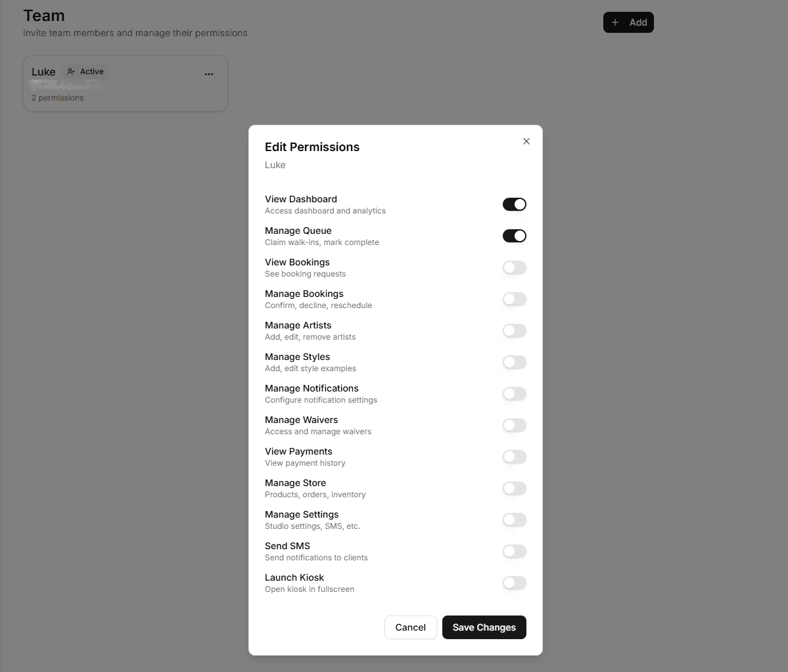Click the Add button to invite a member

[628, 22]
